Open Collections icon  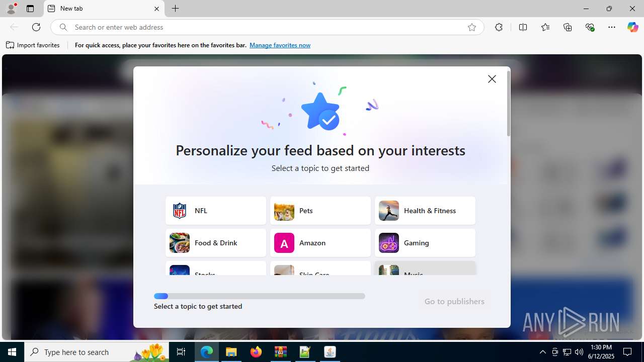pos(568,27)
